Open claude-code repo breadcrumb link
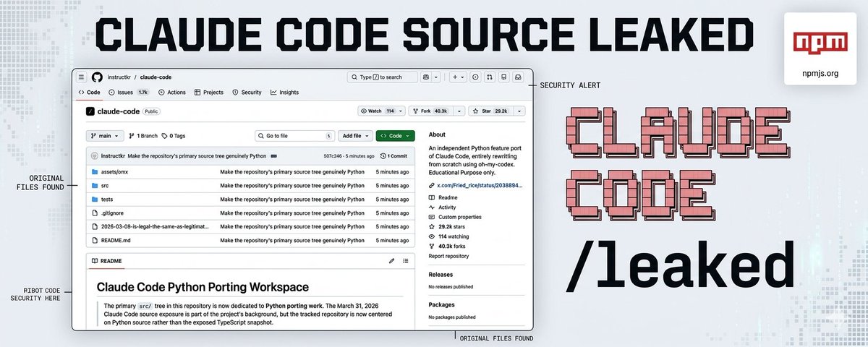868x347 pixels. tap(156, 77)
